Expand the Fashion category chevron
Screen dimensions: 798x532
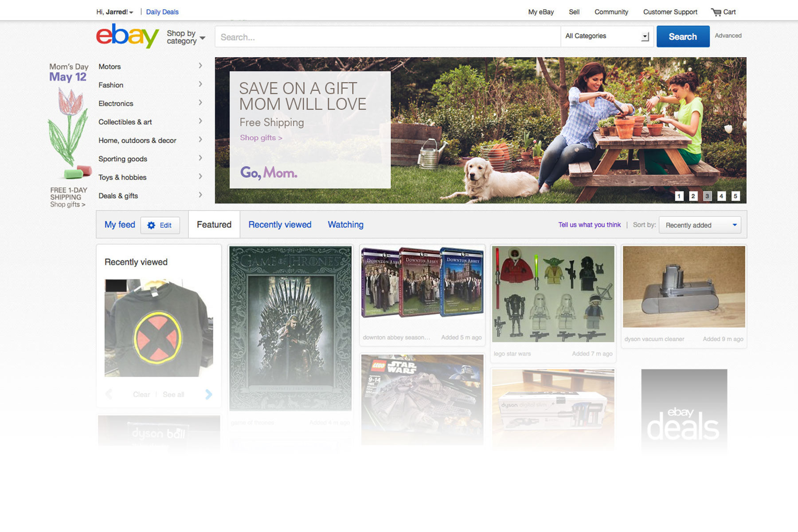click(x=200, y=84)
